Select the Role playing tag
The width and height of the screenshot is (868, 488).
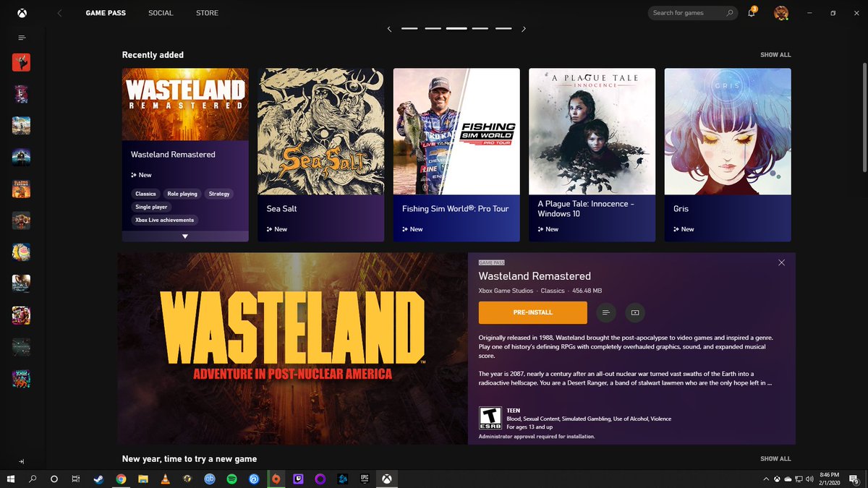coord(182,194)
